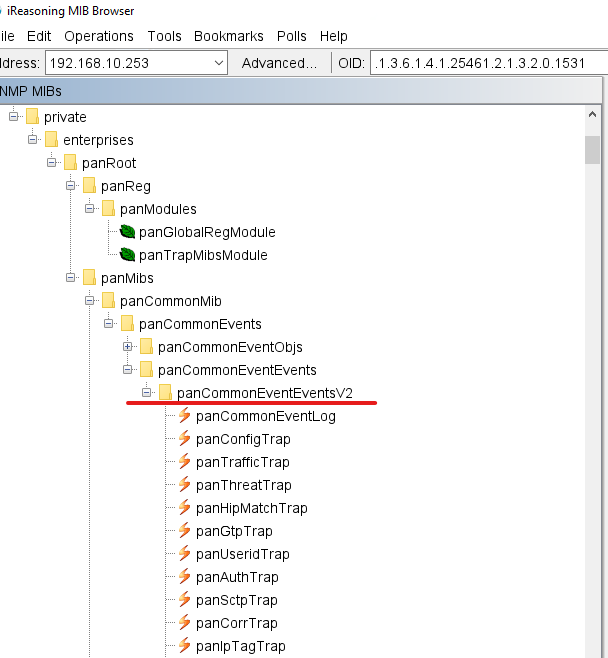Click the panCommonEventEvents folder icon
Viewport: 608px width, 658px height.
tap(146, 370)
